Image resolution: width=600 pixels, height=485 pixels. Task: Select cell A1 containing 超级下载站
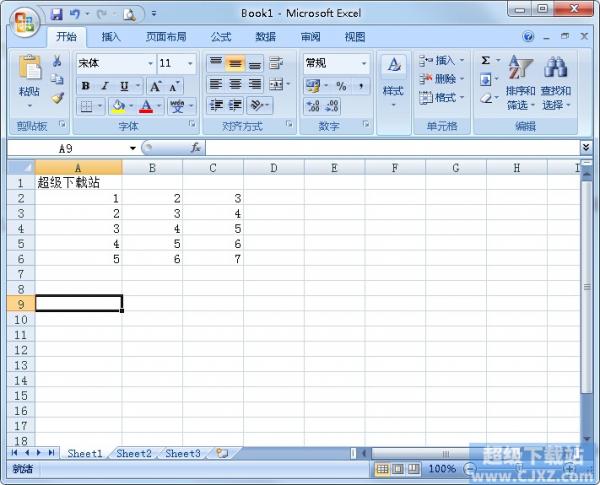coord(78,183)
